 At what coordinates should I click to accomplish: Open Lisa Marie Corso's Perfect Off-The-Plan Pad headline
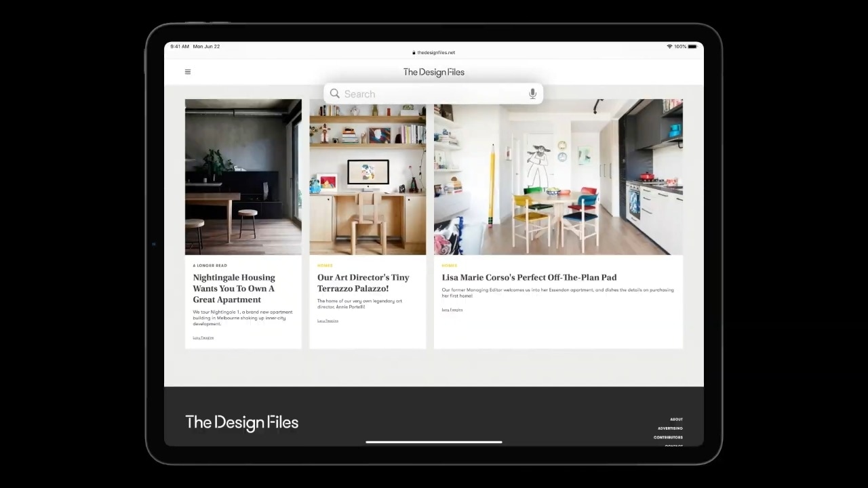529,277
